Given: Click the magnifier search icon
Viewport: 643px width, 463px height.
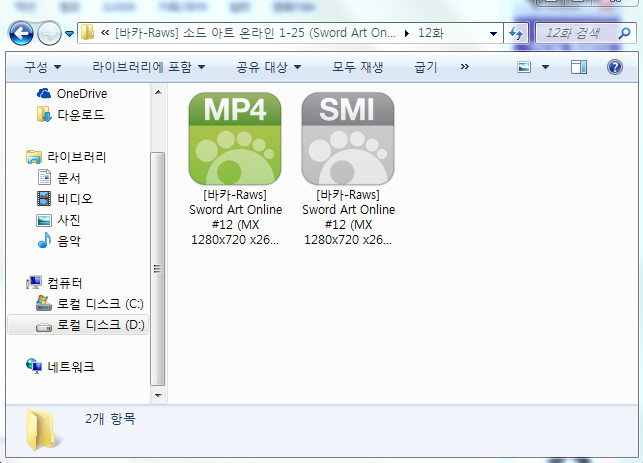Looking at the screenshot, I should [624, 33].
